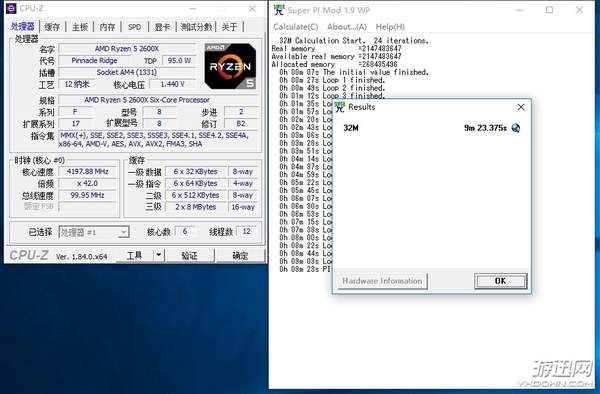Close the Results dialog with X

pos(521,107)
